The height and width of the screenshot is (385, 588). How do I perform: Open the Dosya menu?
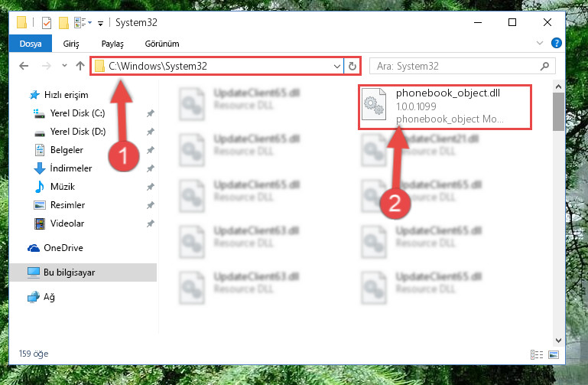[x=31, y=44]
